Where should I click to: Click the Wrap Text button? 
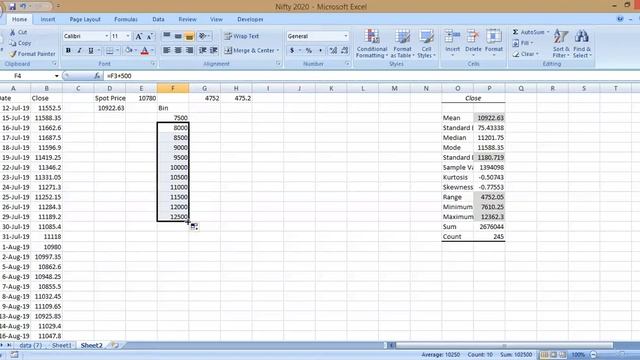tap(242, 36)
